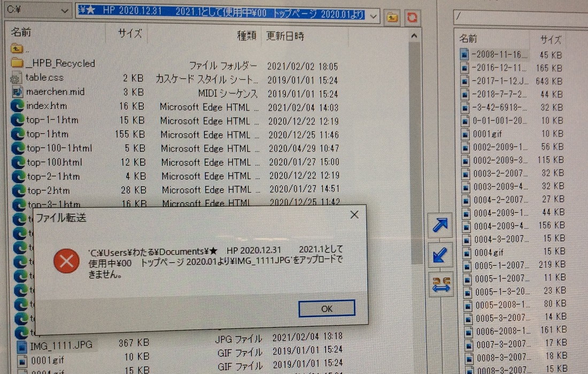Click the local parent folder icon button
This screenshot has height=374, width=588.
[x=392, y=17]
